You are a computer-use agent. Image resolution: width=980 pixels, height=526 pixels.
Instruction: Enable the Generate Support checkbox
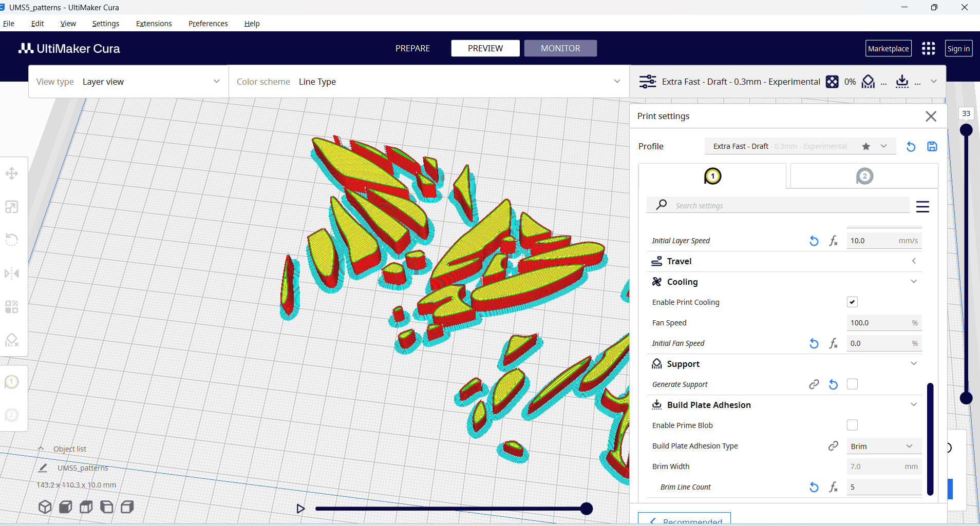852,384
